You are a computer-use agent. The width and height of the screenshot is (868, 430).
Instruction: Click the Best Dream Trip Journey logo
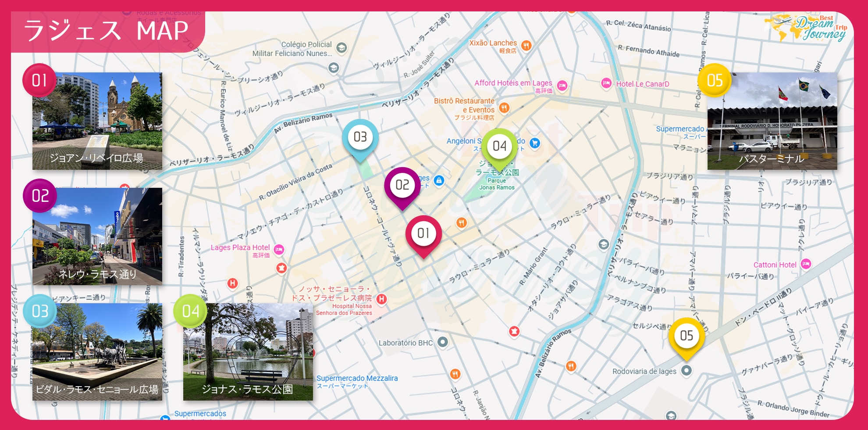click(x=807, y=28)
